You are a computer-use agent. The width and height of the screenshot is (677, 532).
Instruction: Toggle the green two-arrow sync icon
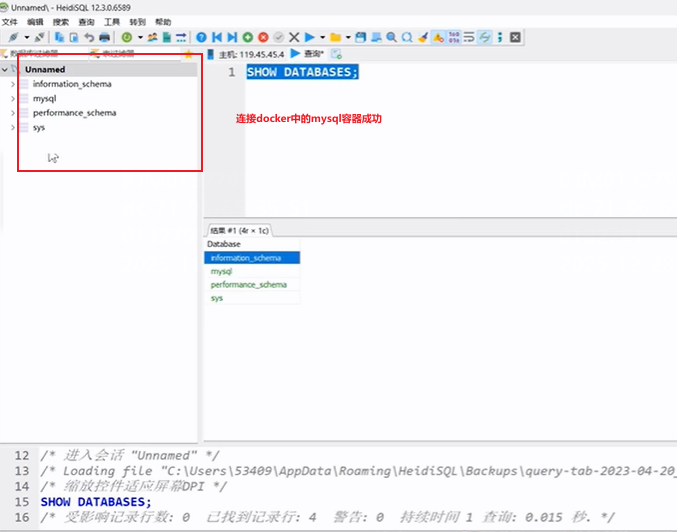485,38
